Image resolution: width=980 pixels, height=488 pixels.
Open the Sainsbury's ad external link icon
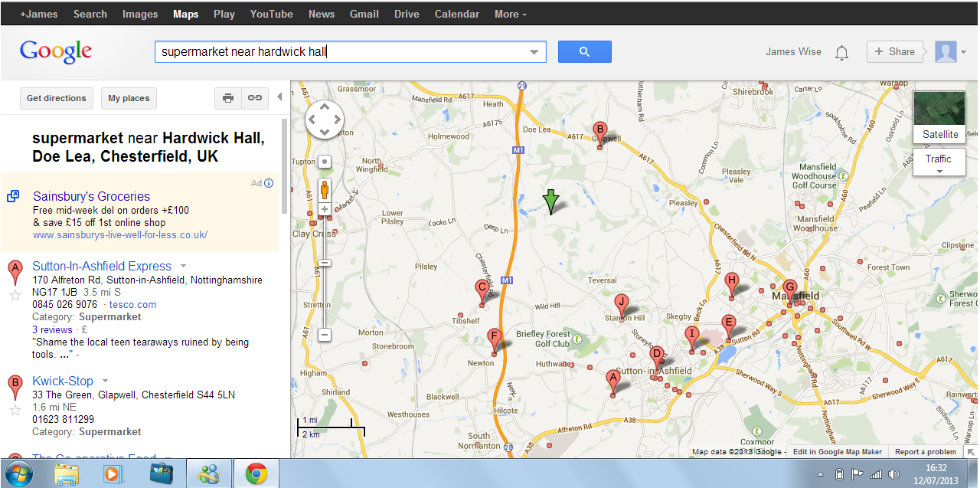point(13,197)
